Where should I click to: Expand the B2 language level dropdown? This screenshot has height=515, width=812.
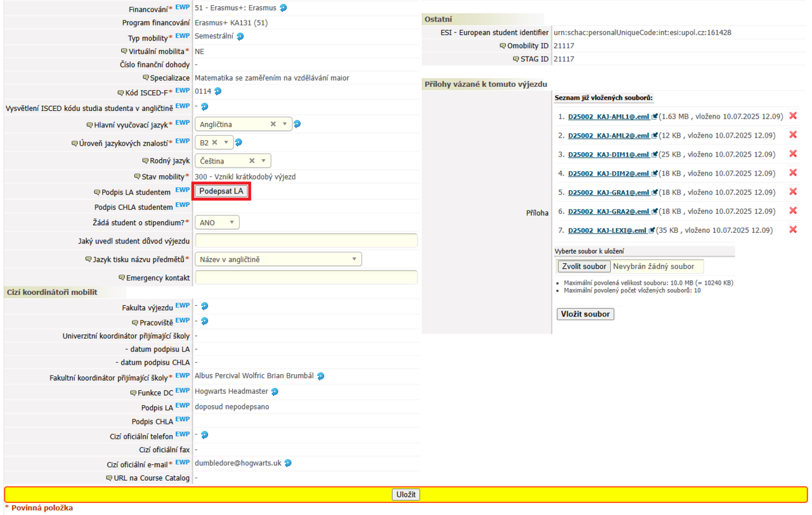(226, 143)
